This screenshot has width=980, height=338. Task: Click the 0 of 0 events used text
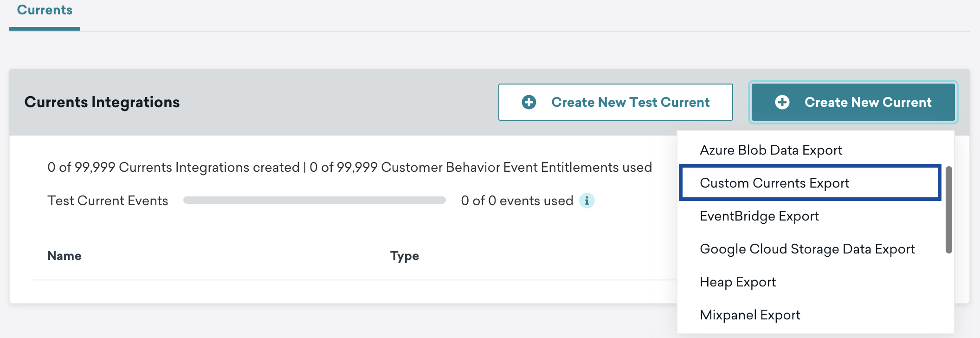point(517,201)
